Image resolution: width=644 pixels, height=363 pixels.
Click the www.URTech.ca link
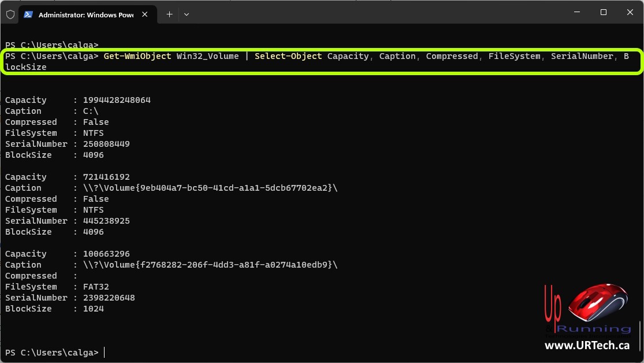pyautogui.click(x=587, y=346)
